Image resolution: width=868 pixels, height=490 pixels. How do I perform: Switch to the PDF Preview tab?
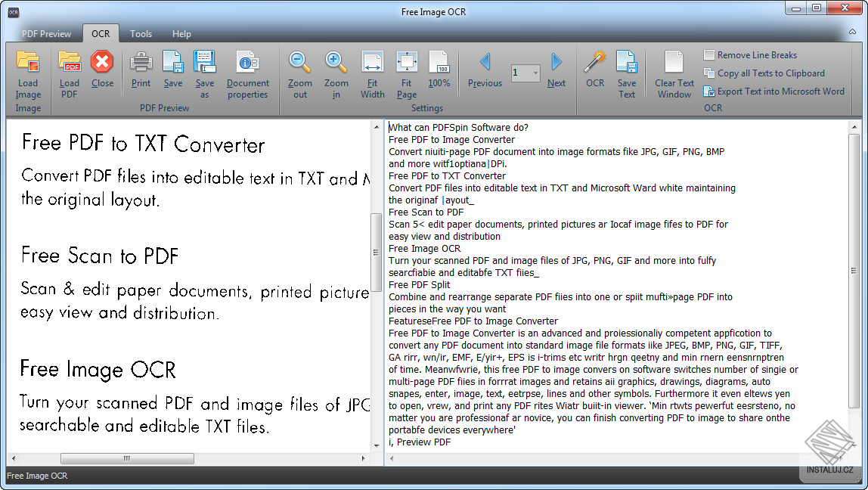point(47,34)
